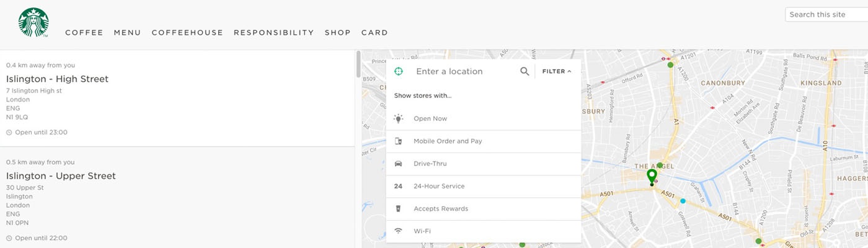
Task: Click '0.5 km away from you' text
Action: [x=40, y=162]
